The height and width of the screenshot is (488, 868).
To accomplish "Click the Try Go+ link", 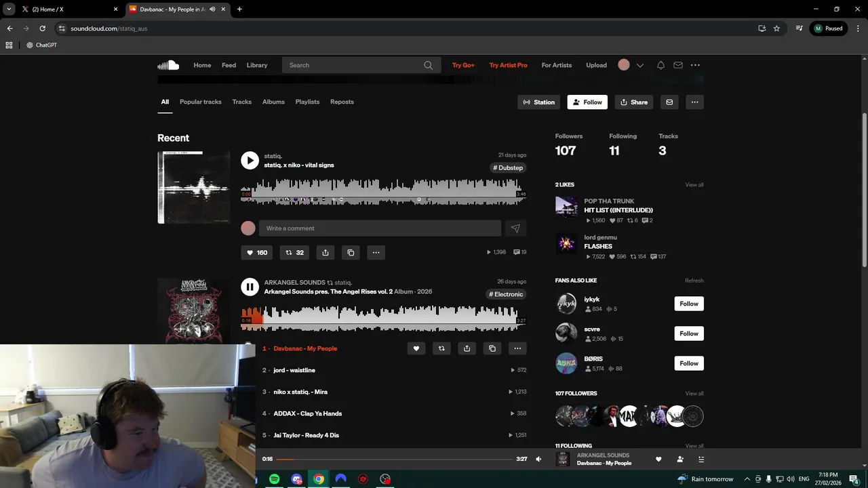I will pos(463,65).
